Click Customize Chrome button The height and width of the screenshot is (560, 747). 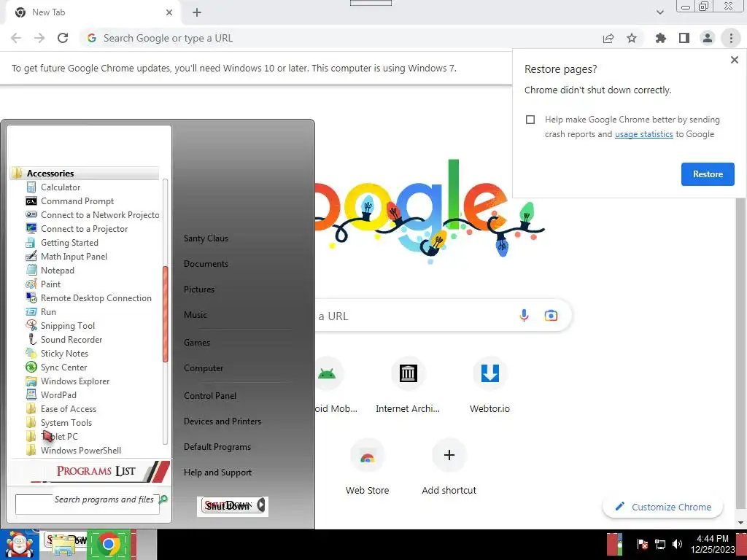tap(662, 507)
